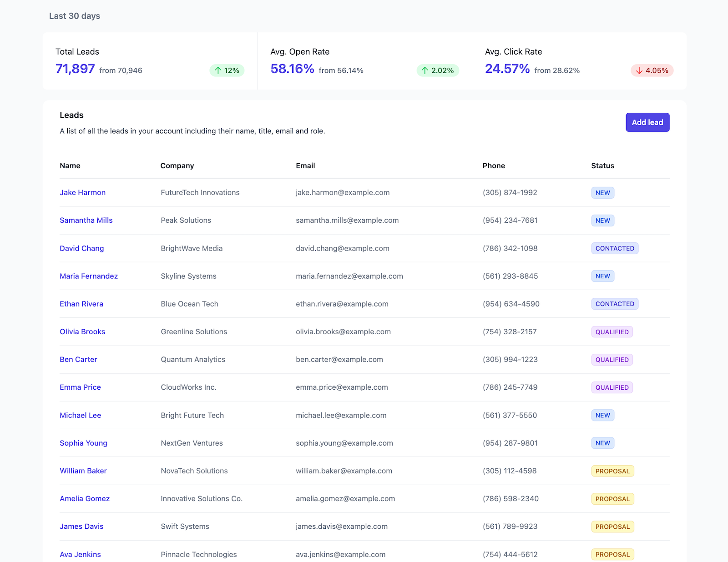
Task: Click the green up arrow beside 12%
Action: click(218, 70)
